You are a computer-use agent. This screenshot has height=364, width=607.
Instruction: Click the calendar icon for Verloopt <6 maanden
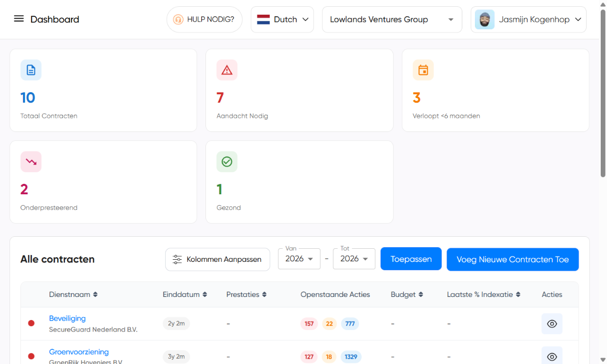pos(423,70)
